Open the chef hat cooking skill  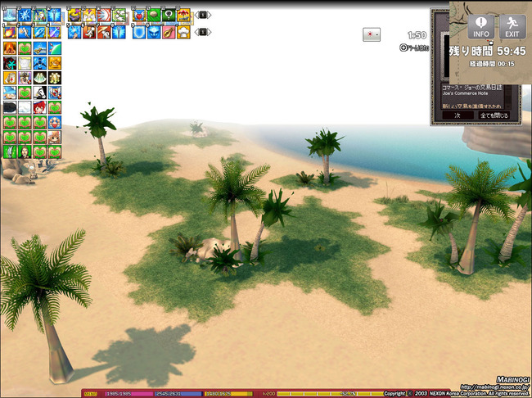[183, 32]
